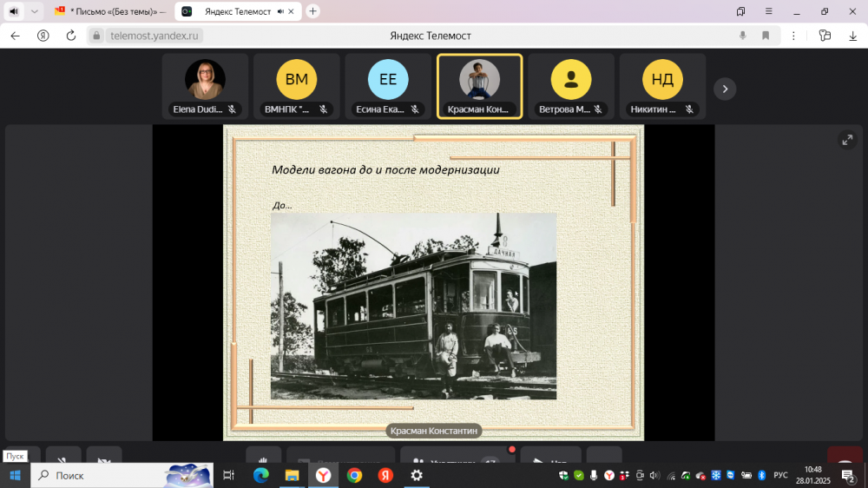868x488 pixels.
Task: Open the browser downloads panel
Action: tap(852, 36)
